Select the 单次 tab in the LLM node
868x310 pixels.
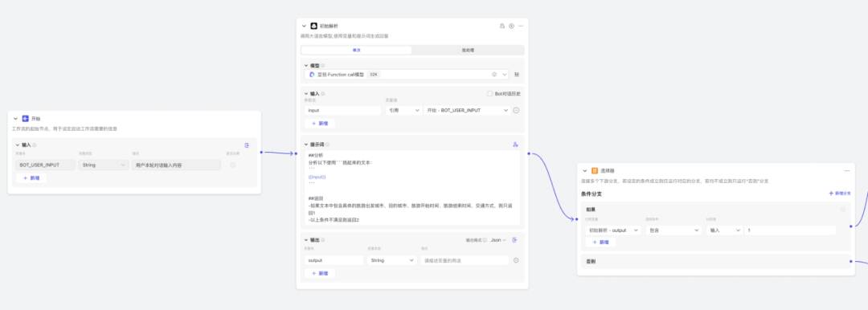pyautogui.click(x=357, y=51)
